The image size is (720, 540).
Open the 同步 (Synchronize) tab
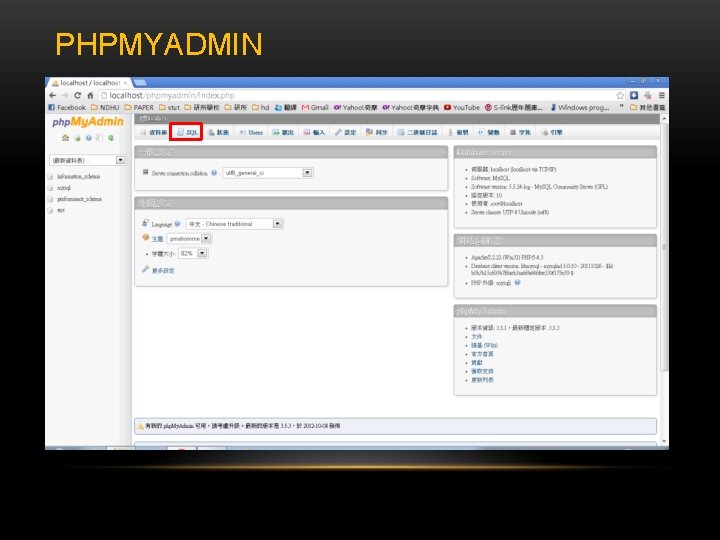[x=377, y=132]
